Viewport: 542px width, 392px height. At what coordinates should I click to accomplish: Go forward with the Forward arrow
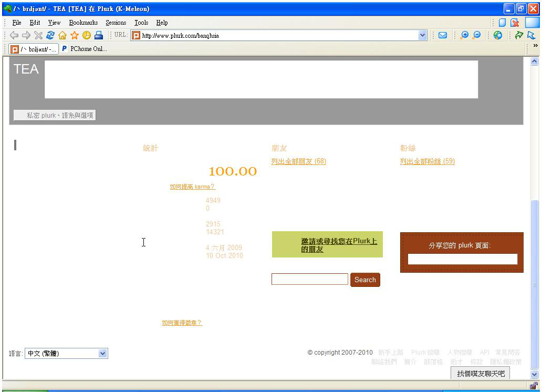(26, 35)
